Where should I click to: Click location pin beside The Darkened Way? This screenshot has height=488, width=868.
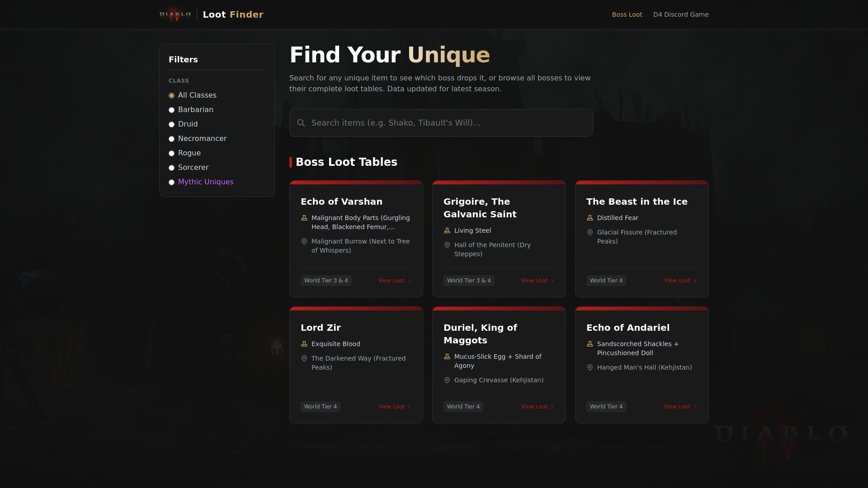[304, 358]
